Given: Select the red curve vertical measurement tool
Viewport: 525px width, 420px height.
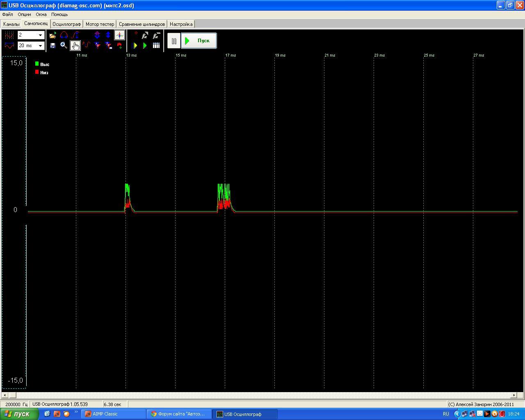Looking at the screenshot, I should coord(75,35).
